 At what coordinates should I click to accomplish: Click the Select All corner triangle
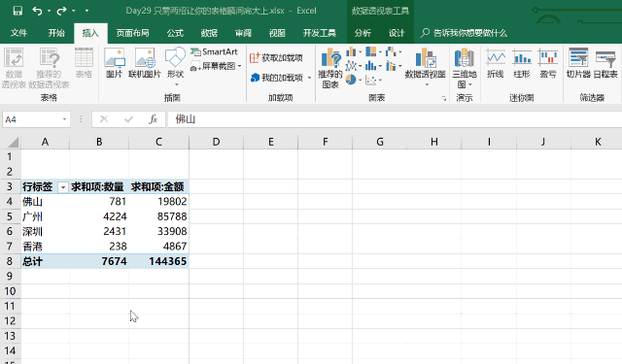tap(12, 142)
